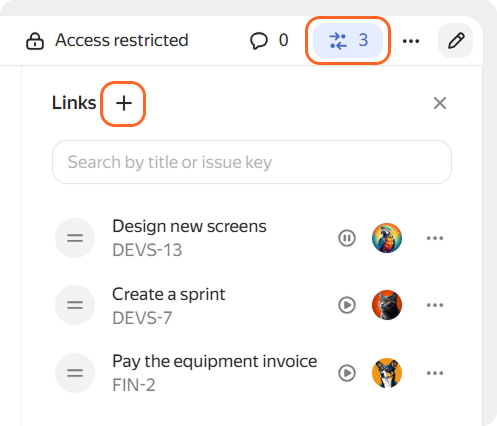The width and height of the screenshot is (497, 426).
Task: Open more options menu for FIN-2 link
Action: (435, 373)
